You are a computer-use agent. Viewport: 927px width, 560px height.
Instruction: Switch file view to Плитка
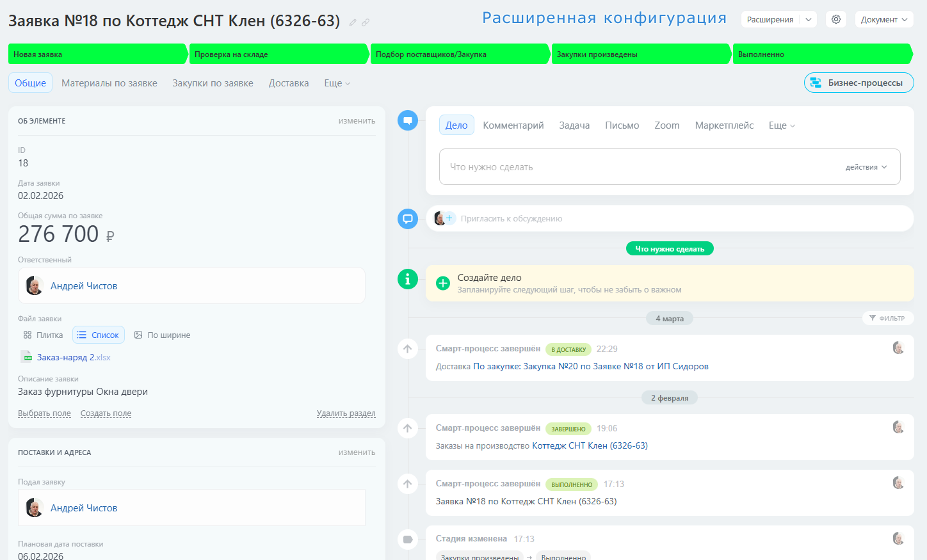coord(43,335)
